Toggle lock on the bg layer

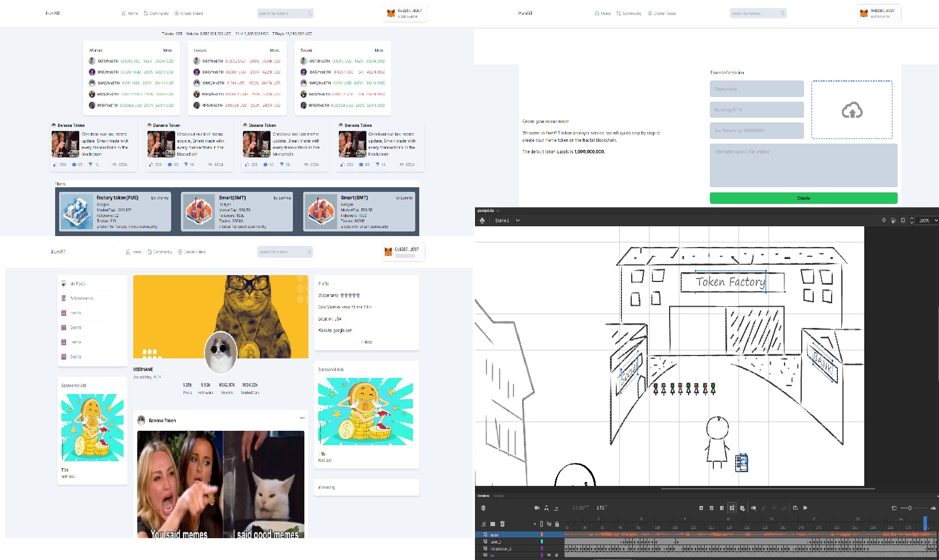click(x=557, y=555)
